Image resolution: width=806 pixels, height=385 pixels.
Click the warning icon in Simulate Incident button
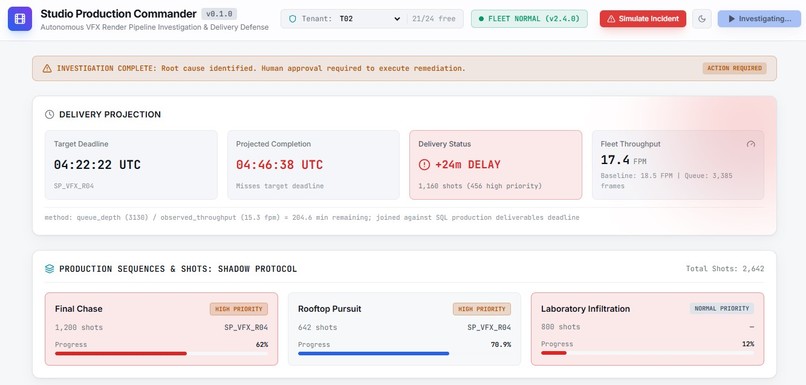[611, 19]
